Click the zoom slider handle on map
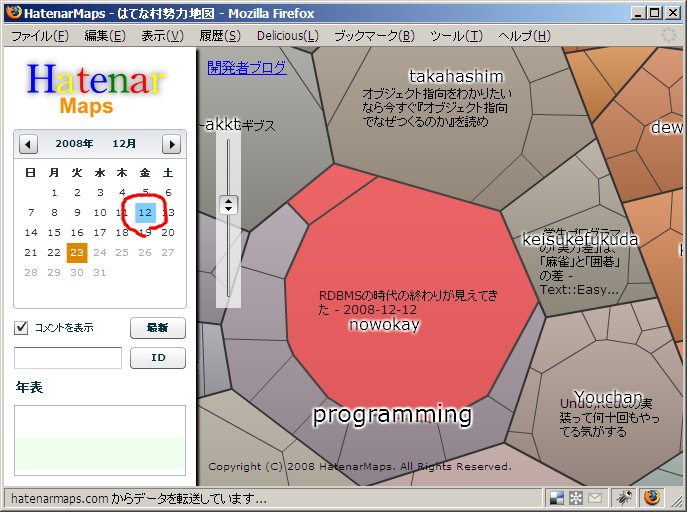Screen dimensions: 687x512 [228, 205]
